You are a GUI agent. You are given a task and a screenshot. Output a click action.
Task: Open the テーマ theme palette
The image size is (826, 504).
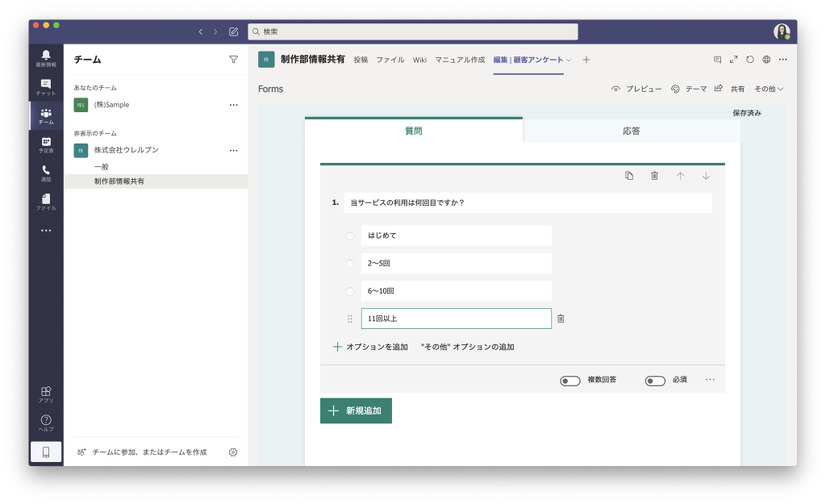[x=689, y=89]
